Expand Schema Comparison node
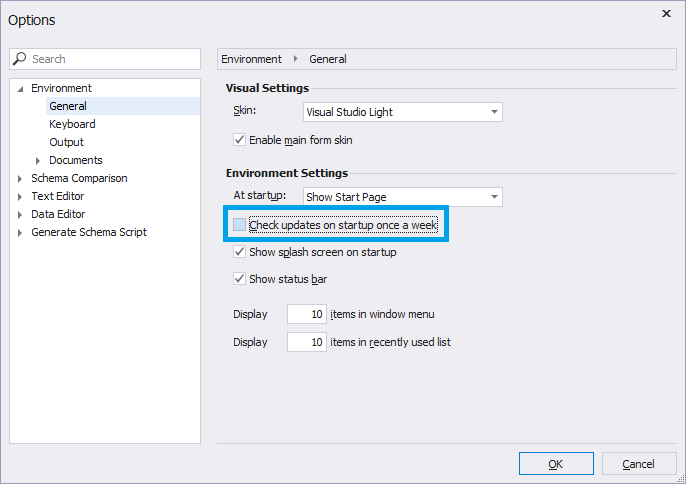 (20, 180)
